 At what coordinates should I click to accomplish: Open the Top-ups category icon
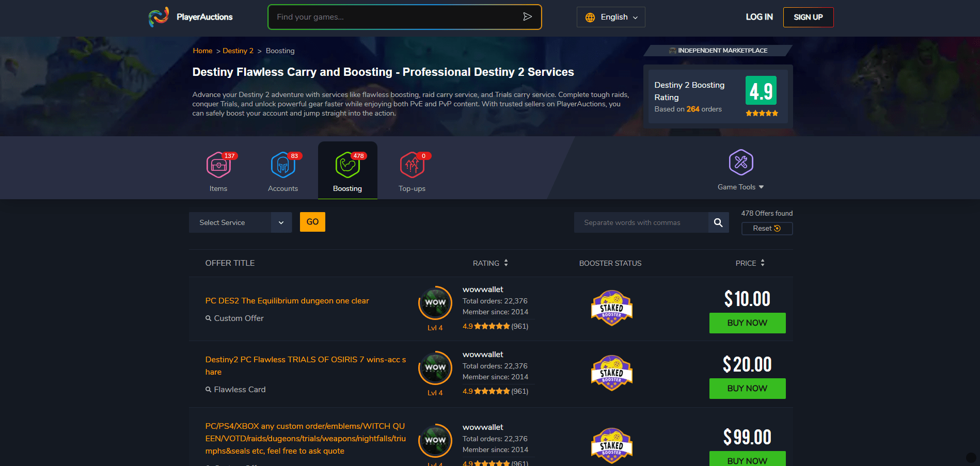(412, 165)
